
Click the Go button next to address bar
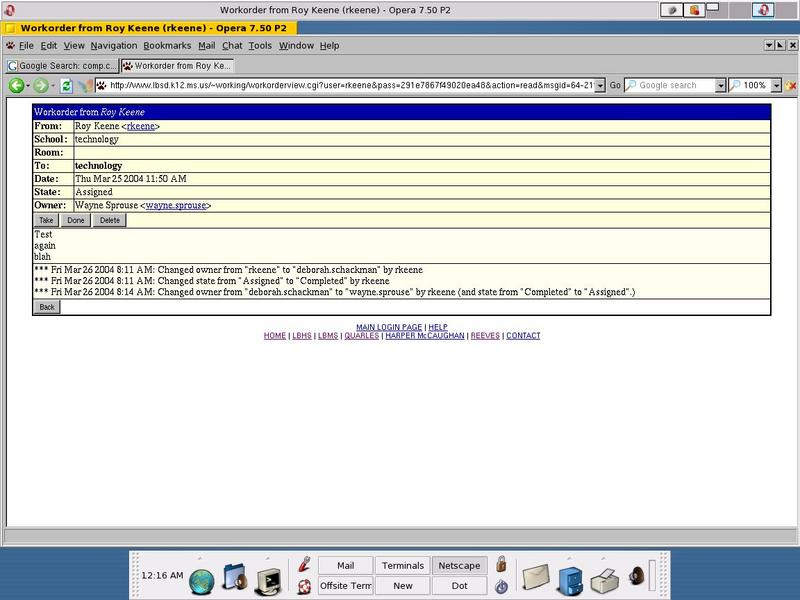click(x=615, y=85)
